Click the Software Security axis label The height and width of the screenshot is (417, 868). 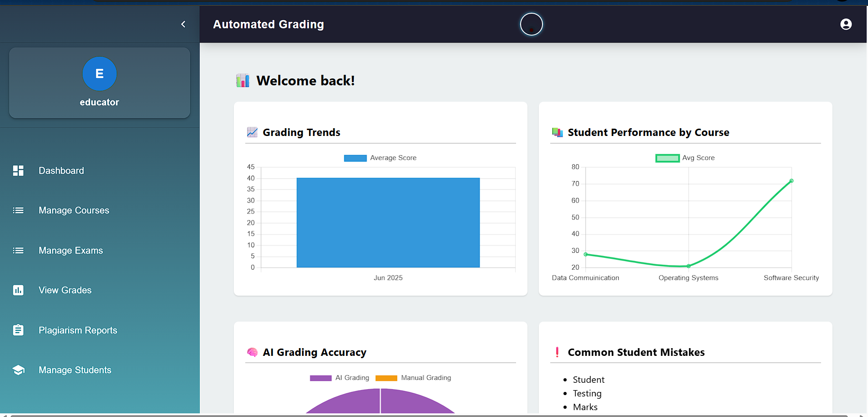click(x=791, y=278)
